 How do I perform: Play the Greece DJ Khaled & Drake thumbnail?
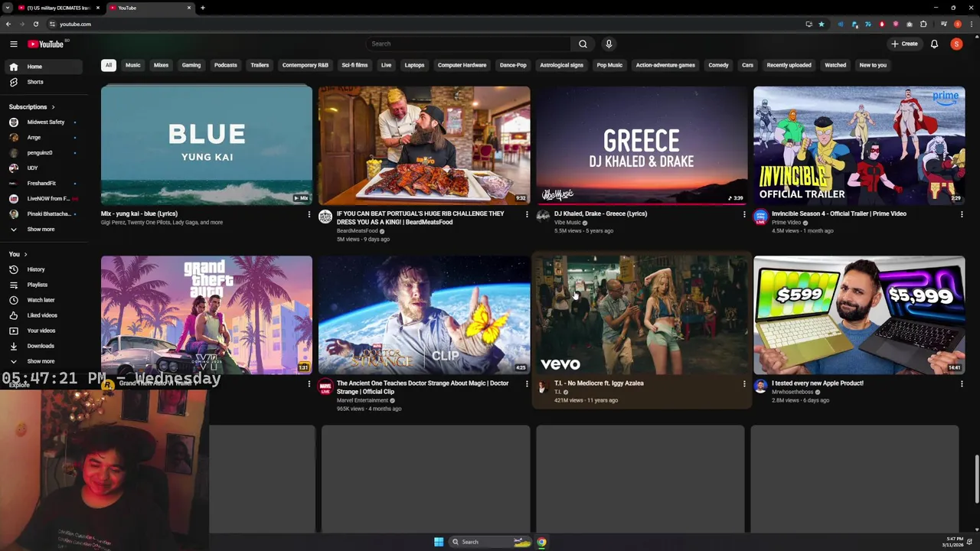642,145
